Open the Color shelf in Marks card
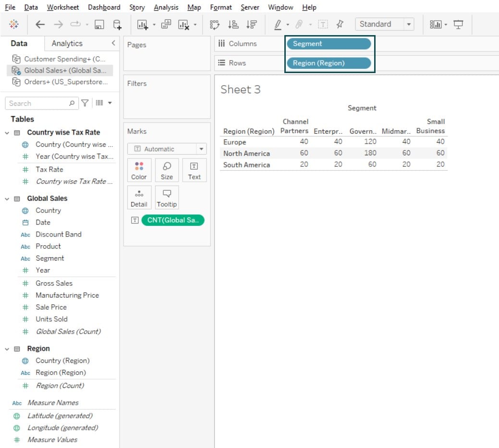Viewport: 499px width, 448px height. click(x=139, y=169)
